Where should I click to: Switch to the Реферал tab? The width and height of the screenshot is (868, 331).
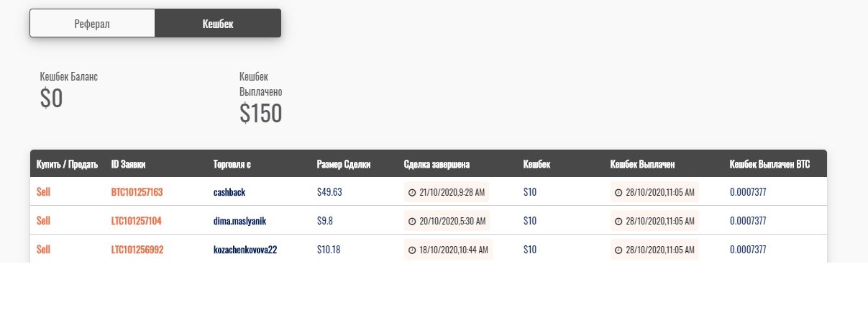pos(92,23)
